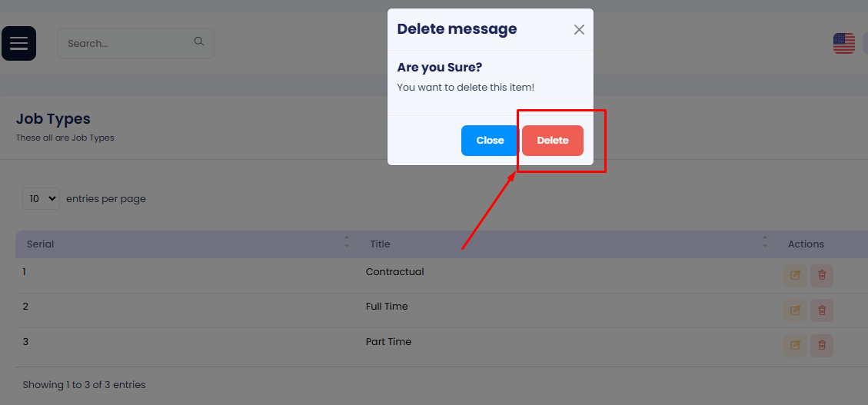
Task: Click into the Search input field
Action: tap(127, 44)
